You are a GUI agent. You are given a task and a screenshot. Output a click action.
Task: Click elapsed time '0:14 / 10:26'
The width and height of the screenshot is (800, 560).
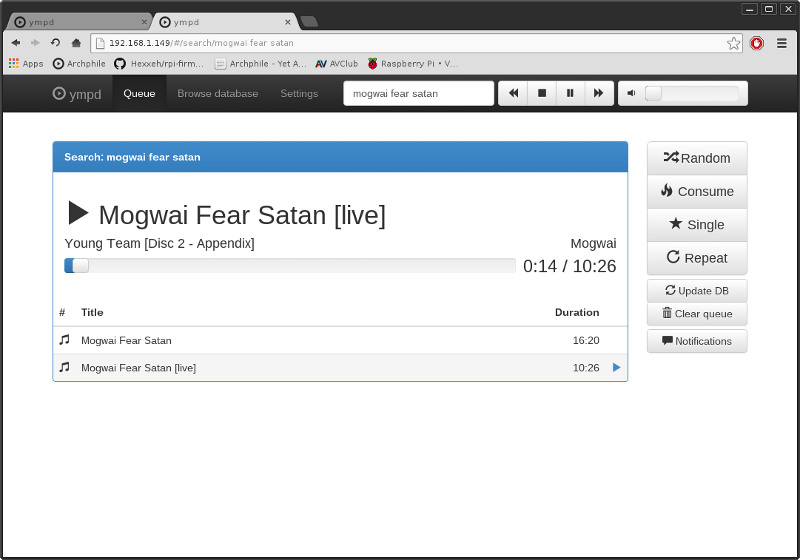coord(569,266)
